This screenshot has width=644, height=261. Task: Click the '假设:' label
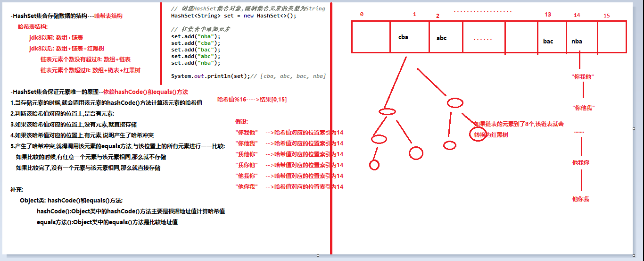pos(241,121)
